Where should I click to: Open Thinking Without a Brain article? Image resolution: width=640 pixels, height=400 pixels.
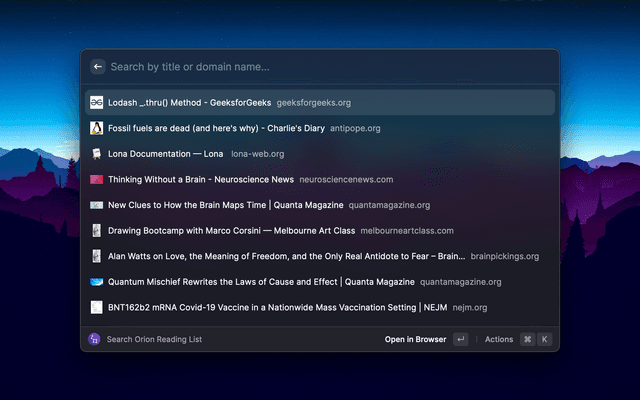pyautogui.click(x=200, y=180)
